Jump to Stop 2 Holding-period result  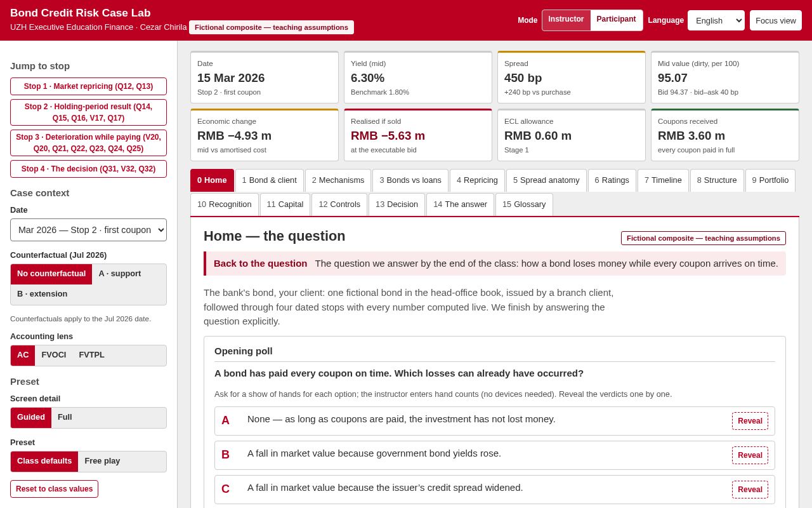tap(88, 112)
